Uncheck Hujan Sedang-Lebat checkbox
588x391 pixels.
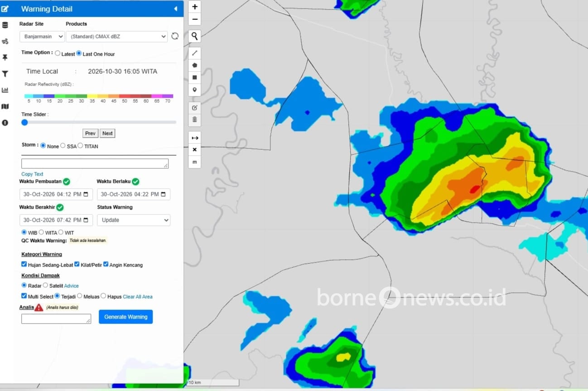(x=24, y=264)
